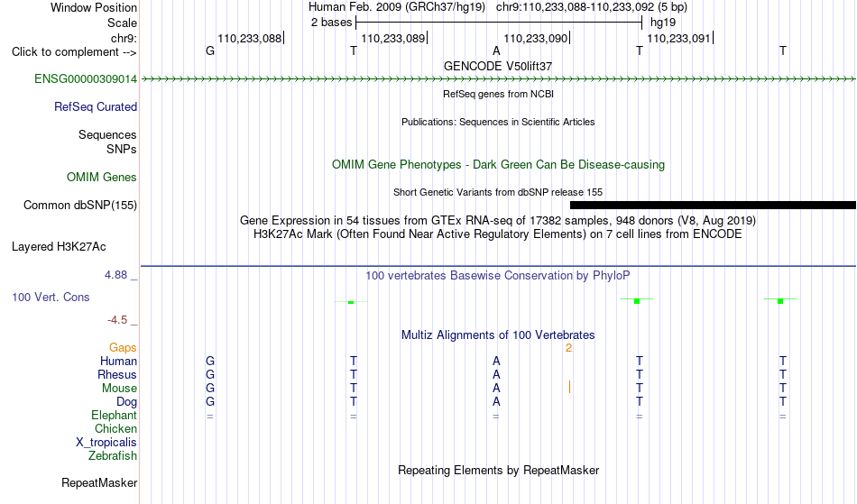This screenshot has width=857, height=504.
Task: Open the Common dbSNP(155) track label
Action: (x=80, y=206)
